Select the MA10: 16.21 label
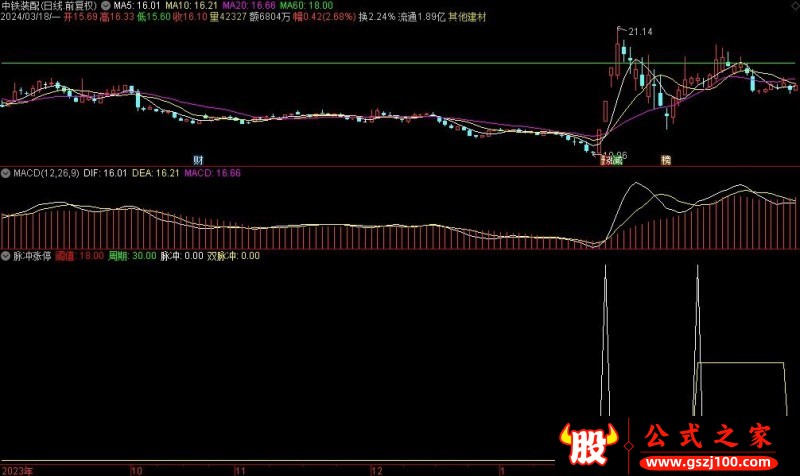Screen dimensions: 800x476 [x=185, y=6]
